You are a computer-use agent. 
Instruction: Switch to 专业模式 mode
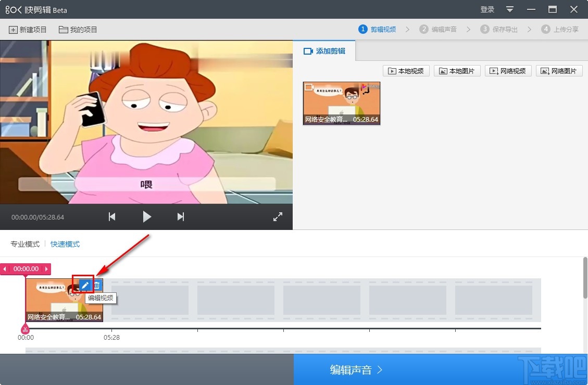click(25, 244)
